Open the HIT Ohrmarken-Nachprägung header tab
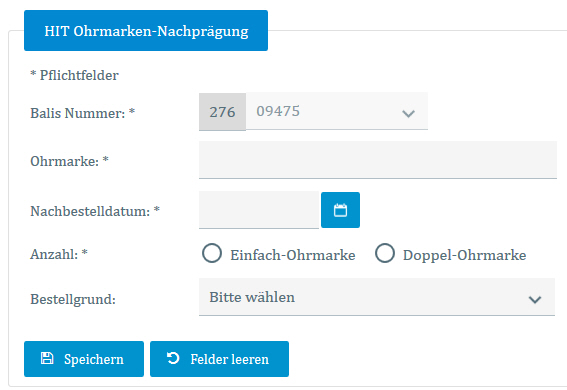Viewport: 567px width, 390px height. (146, 31)
